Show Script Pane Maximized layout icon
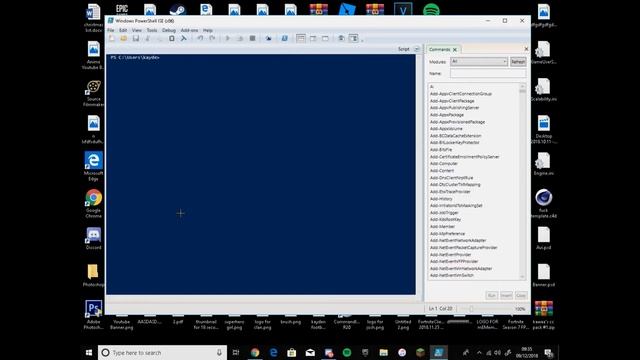The image size is (640, 360). pos(325,38)
